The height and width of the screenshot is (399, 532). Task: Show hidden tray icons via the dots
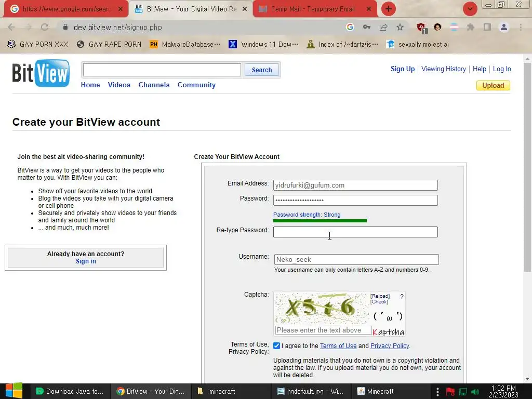pyautogui.click(x=437, y=392)
